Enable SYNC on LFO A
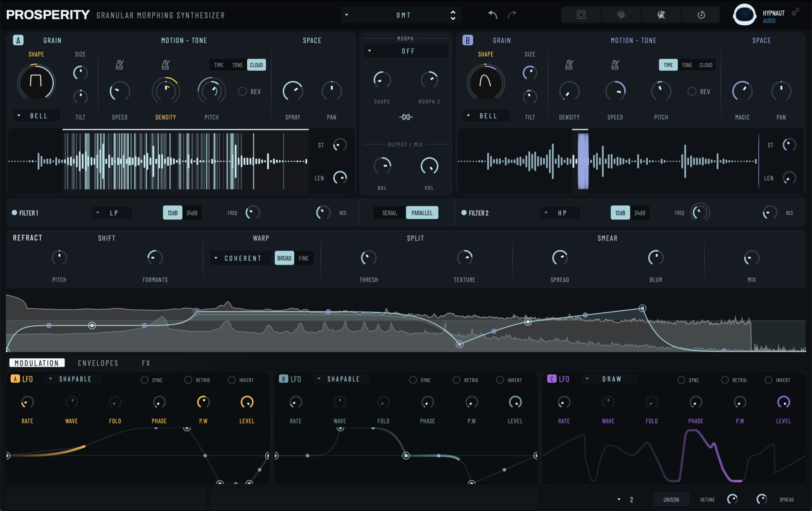 144,380
